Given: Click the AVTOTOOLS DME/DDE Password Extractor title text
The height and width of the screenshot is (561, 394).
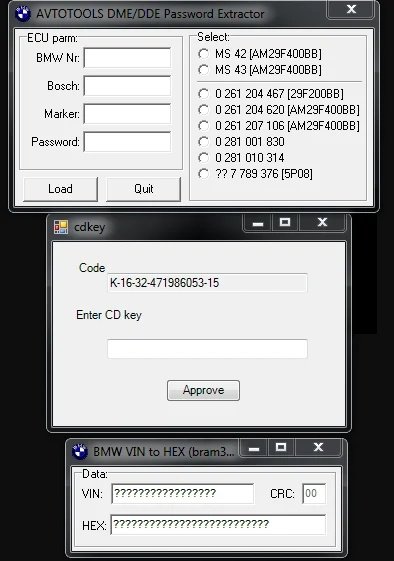Looking at the screenshot, I should (150, 14).
